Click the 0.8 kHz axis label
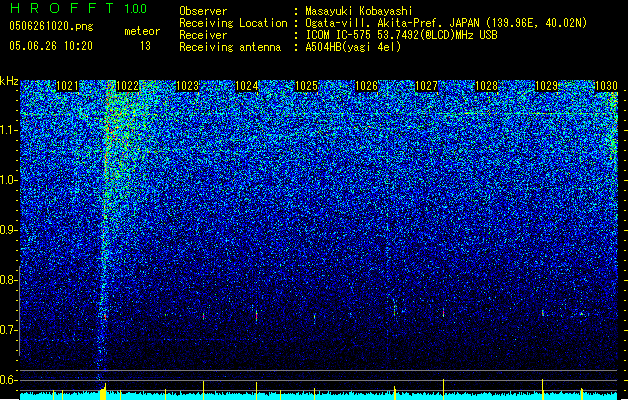Viewport: 629px width, 400px height. click(x=9, y=280)
